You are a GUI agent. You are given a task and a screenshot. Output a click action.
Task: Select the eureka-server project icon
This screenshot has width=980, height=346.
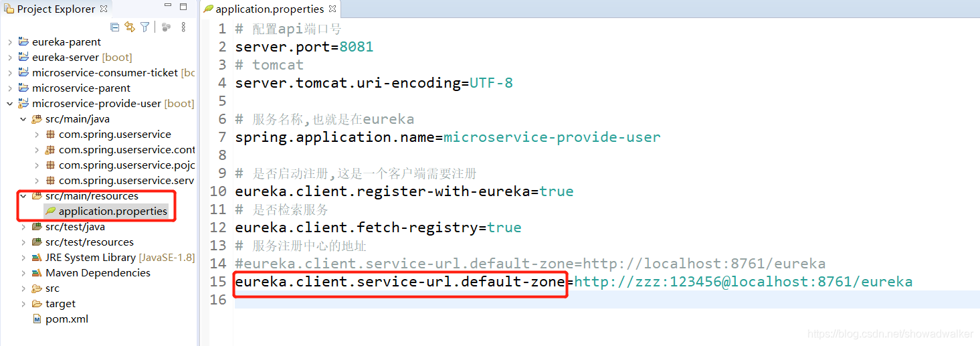[x=23, y=57]
